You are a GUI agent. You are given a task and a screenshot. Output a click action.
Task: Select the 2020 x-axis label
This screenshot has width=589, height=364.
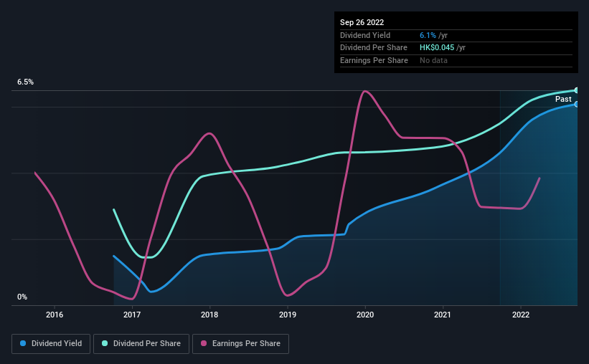(x=365, y=315)
